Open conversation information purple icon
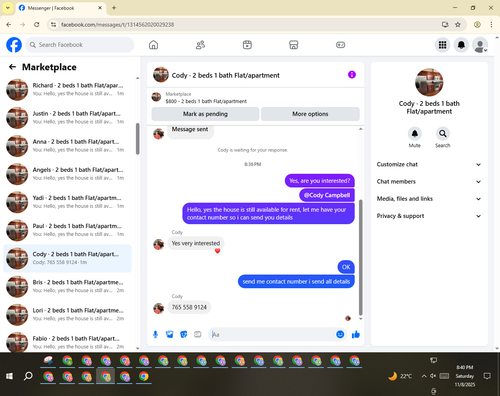Screen dimensions: 500x396 tap(352, 75)
